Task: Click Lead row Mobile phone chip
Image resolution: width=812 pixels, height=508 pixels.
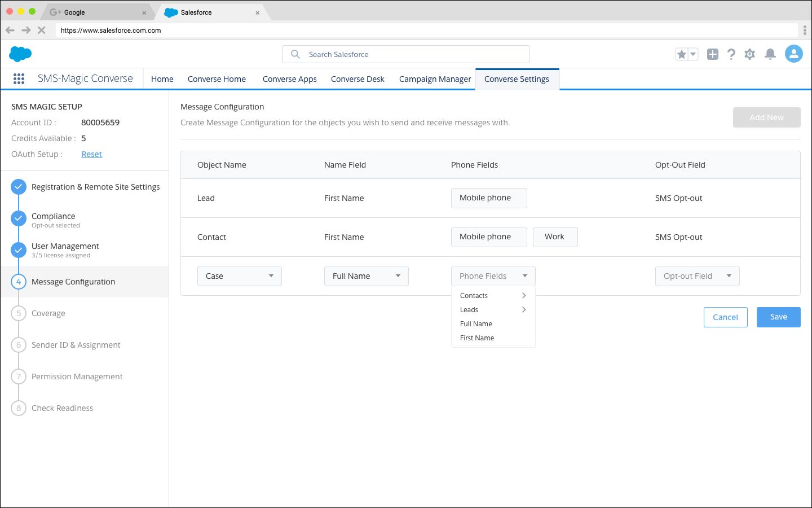Action: pyautogui.click(x=489, y=198)
